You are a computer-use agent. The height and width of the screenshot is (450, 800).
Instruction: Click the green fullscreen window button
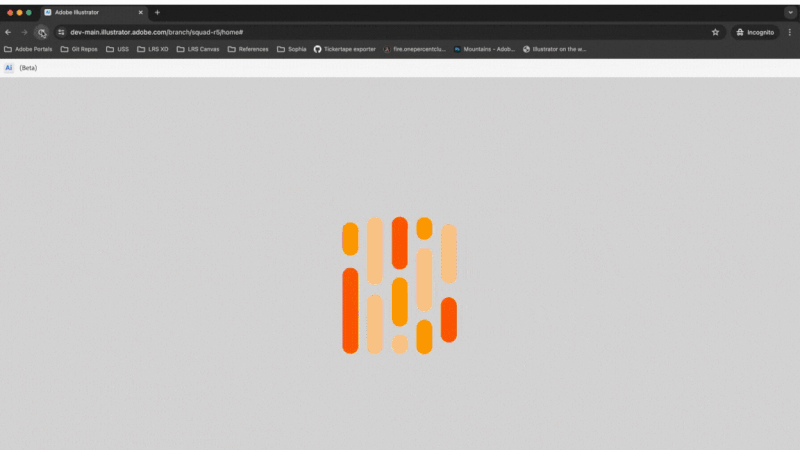[x=29, y=12]
